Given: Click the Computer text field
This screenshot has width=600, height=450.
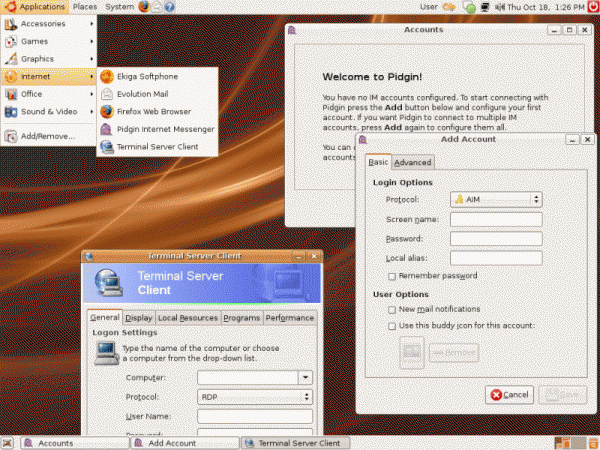Looking at the screenshot, I should tap(248, 378).
